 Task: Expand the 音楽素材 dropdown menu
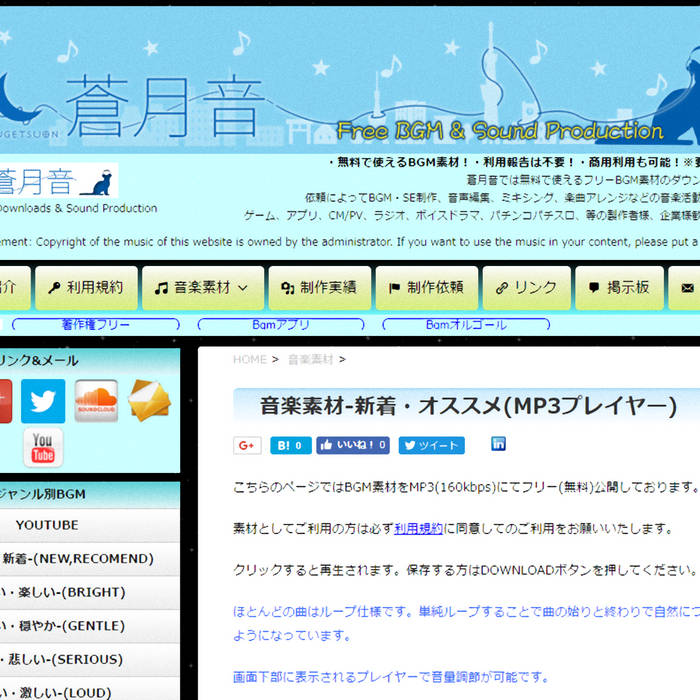coord(203,288)
